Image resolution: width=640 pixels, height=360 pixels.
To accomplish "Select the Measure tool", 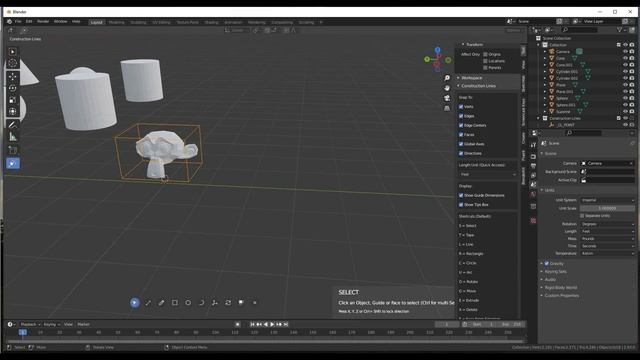I will coord(13,137).
